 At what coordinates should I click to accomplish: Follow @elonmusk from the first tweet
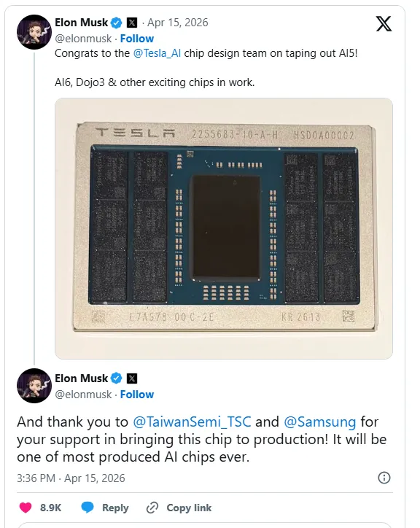[137, 39]
